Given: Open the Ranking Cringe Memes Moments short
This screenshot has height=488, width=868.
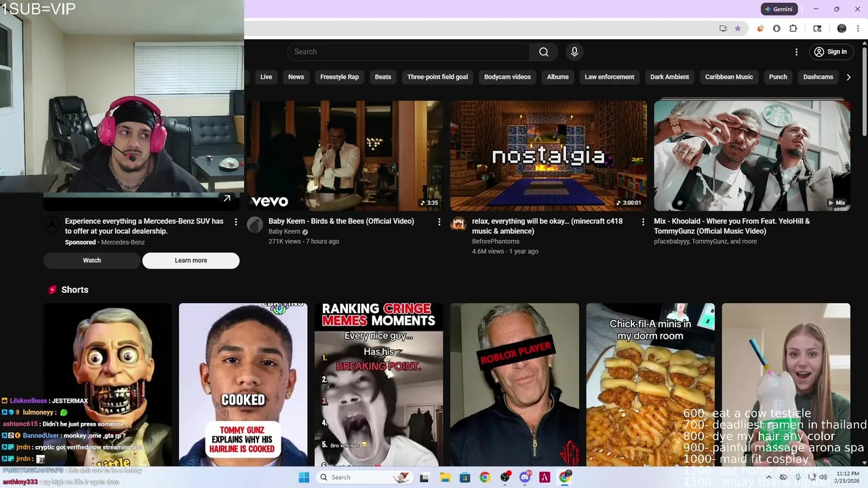Looking at the screenshot, I should (378, 384).
